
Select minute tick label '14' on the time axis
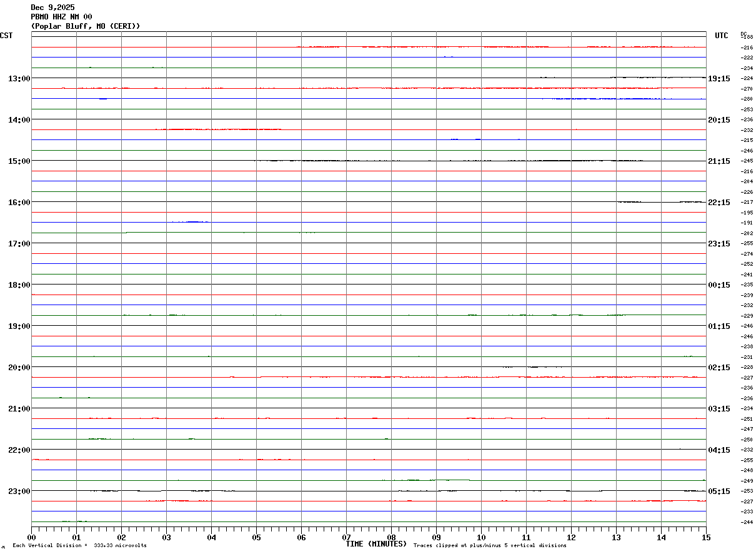pyautogui.click(x=661, y=538)
